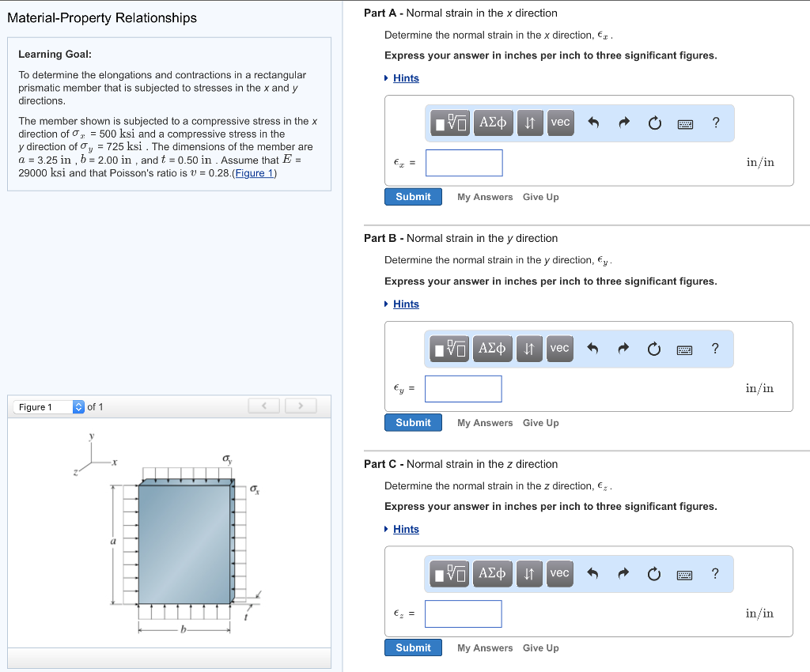Submit the Part A answer

click(x=413, y=197)
